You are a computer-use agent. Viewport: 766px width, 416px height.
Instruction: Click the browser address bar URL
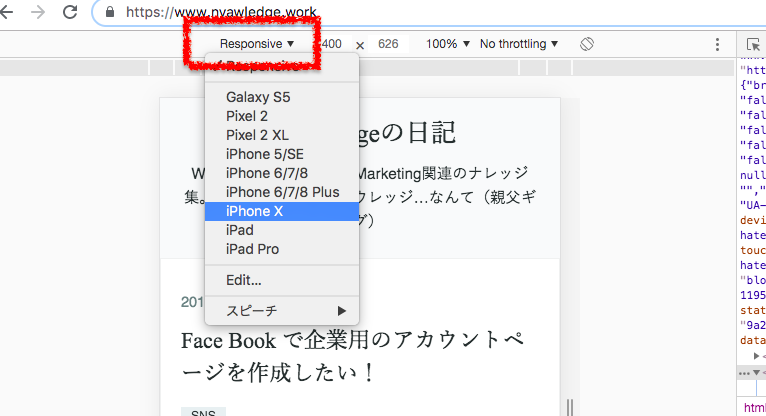tap(221, 12)
